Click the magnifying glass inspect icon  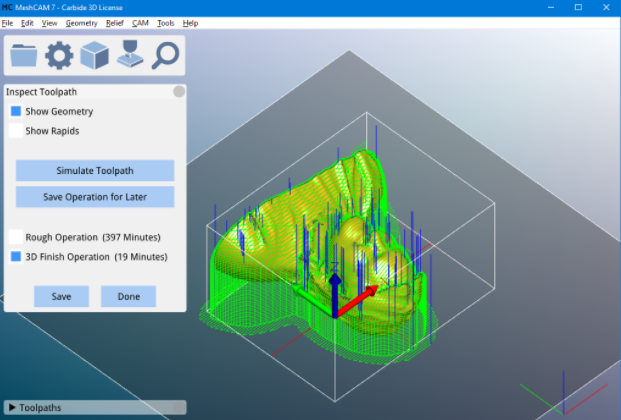click(166, 55)
